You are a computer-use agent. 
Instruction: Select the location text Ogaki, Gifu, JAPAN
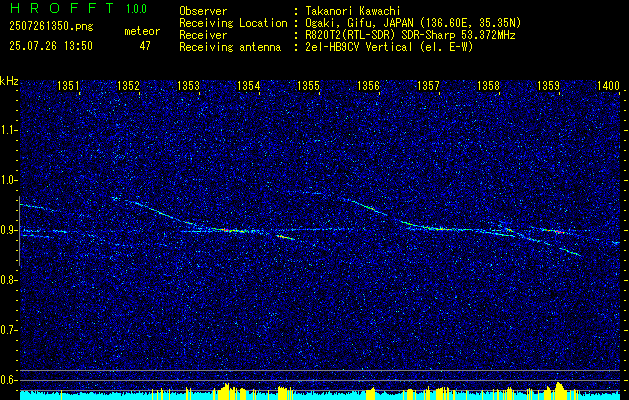coord(359,23)
